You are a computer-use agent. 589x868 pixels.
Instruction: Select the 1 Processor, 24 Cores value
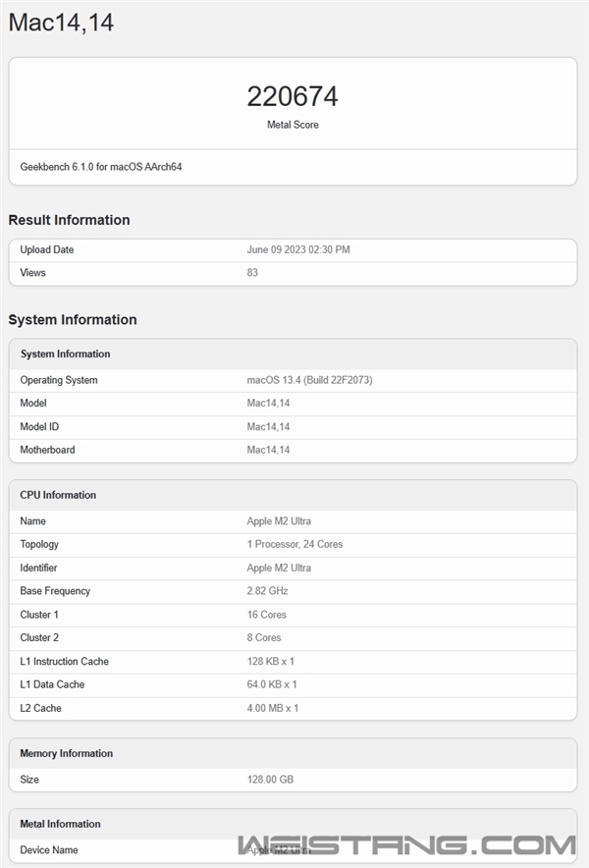click(x=295, y=544)
